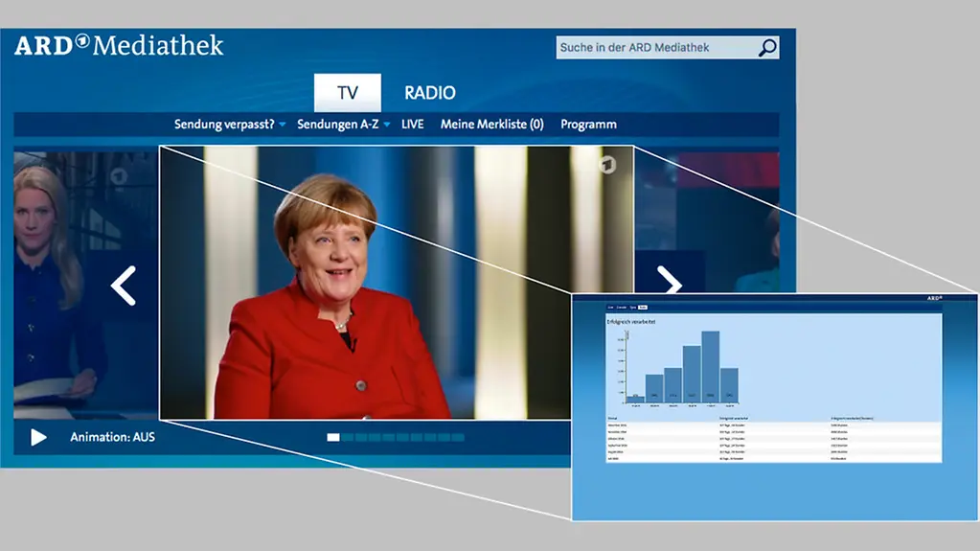Click the tallest bar in the inset chart
Image resolution: width=980 pixels, height=551 pixels.
coord(711,366)
